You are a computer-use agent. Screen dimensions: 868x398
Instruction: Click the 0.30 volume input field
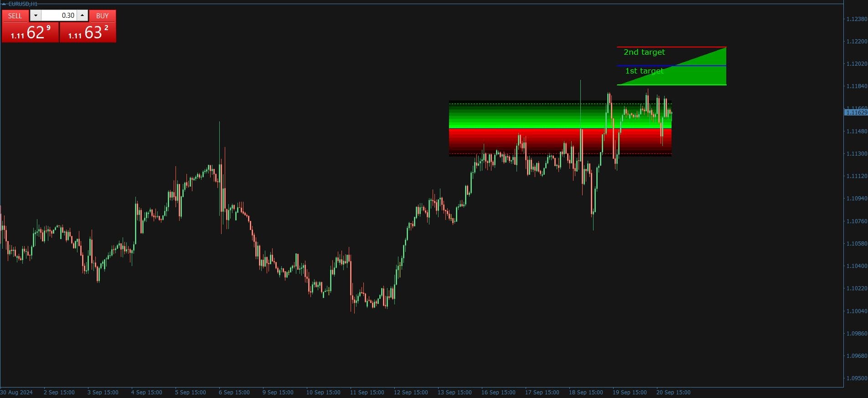pyautogui.click(x=59, y=16)
